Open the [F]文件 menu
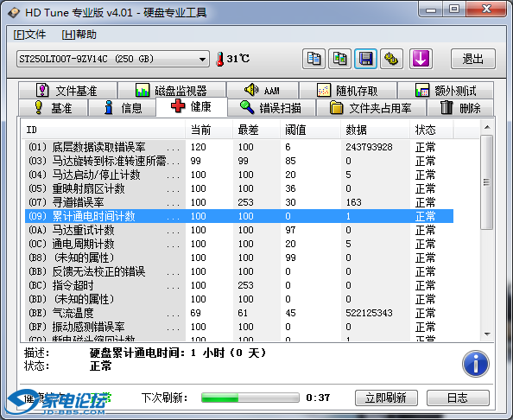 [x=29, y=35]
